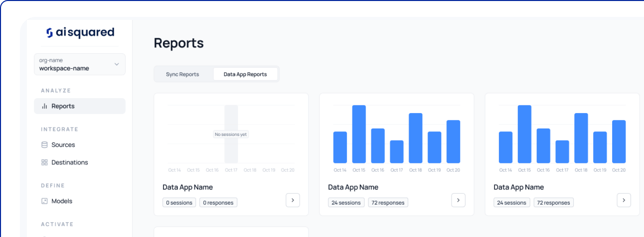Click the Data App Name title on first card

click(x=187, y=187)
